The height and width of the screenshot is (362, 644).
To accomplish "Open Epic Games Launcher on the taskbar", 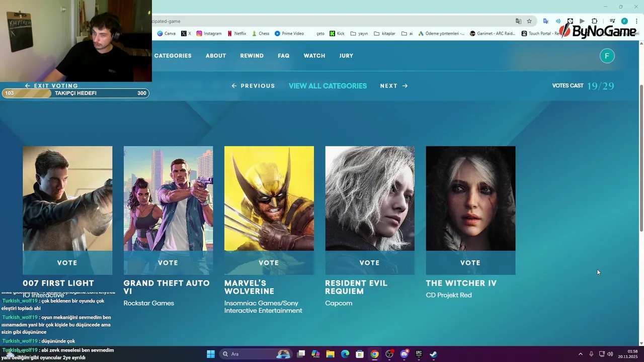I will [x=419, y=354].
